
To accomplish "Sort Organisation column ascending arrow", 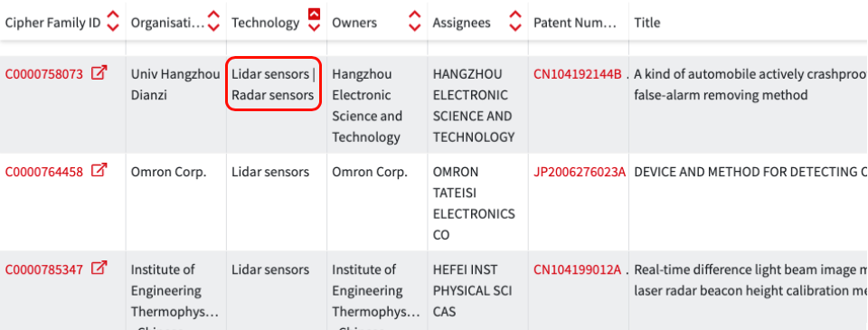I will 213,15.
